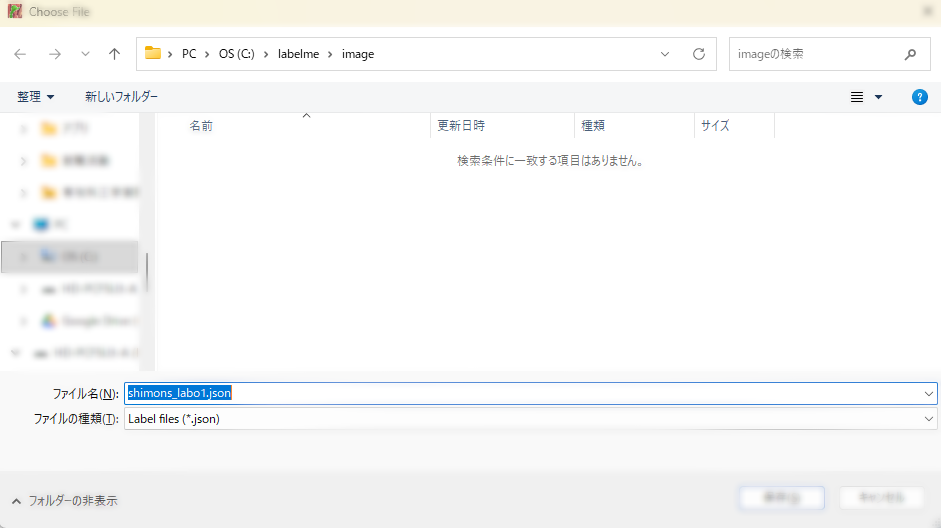Screen dimensions: 941x528
Task: Click the Up one level arrow
Action: coord(115,54)
